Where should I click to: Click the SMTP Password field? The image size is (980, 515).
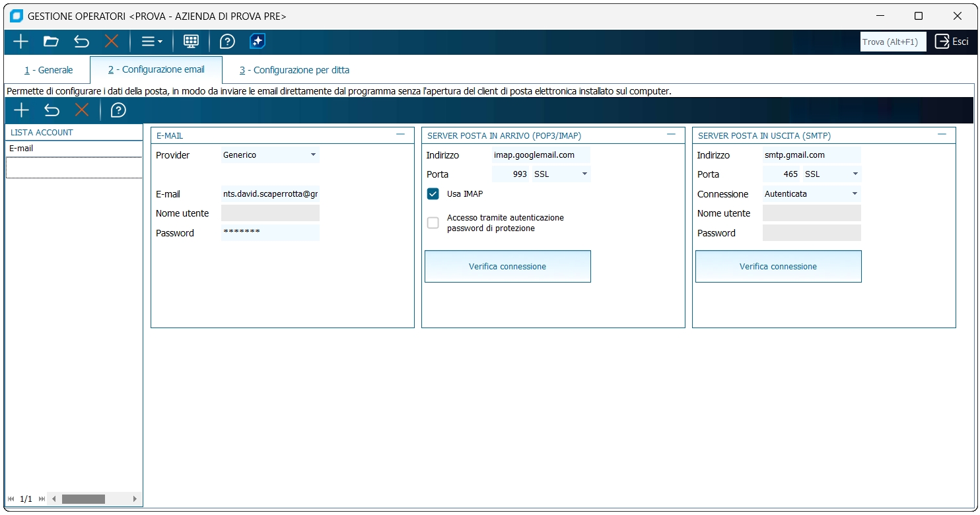pyautogui.click(x=812, y=233)
